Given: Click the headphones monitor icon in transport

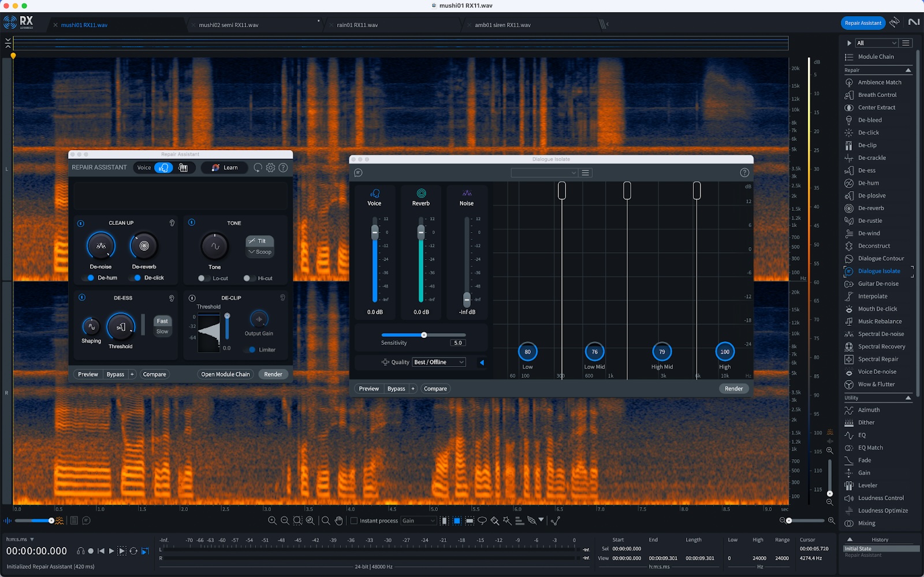Looking at the screenshot, I should [80, 551].
